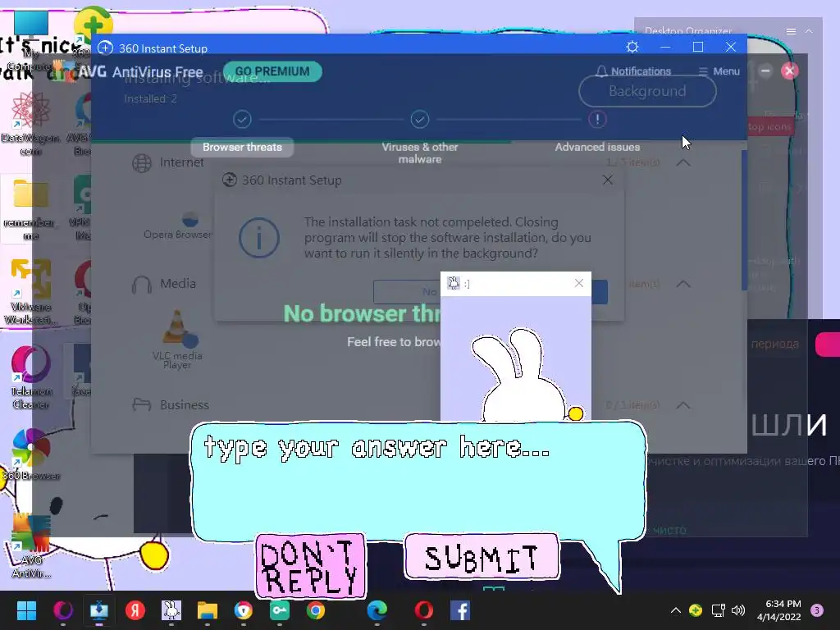
Task: Open Yandex browser from taskbar
Action: (x=135, y=610)
